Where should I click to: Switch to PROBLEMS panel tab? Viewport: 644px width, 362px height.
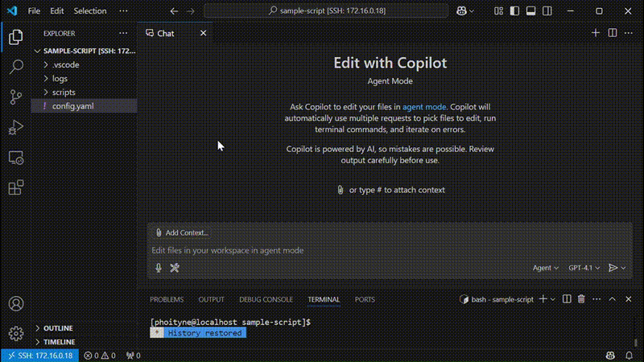point(167,299)
